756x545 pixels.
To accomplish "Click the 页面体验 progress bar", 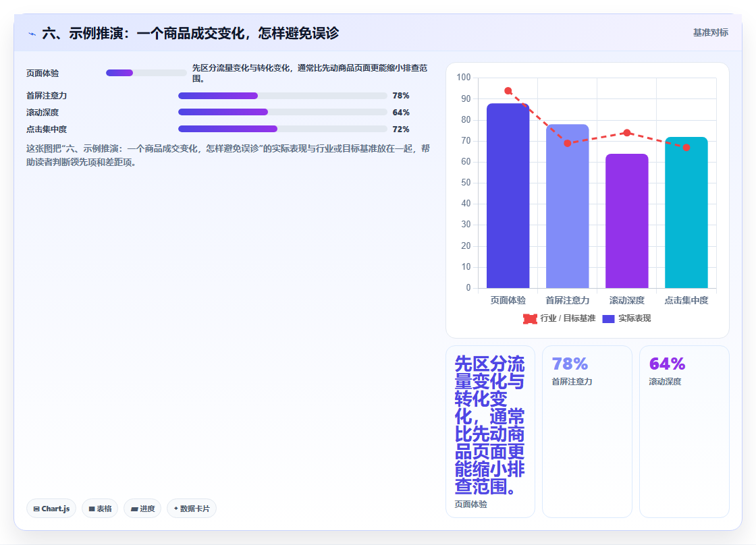I will click(146, 73).
